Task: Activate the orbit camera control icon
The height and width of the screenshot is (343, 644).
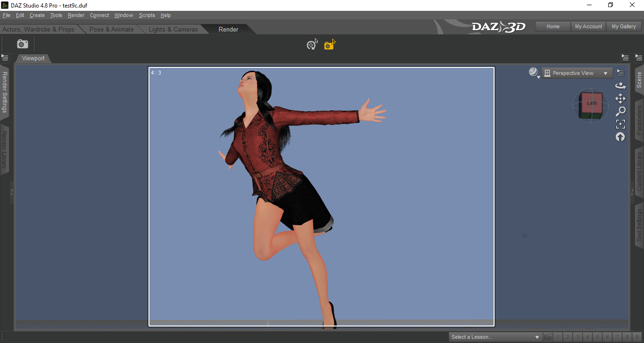Action: pos(620,86)
